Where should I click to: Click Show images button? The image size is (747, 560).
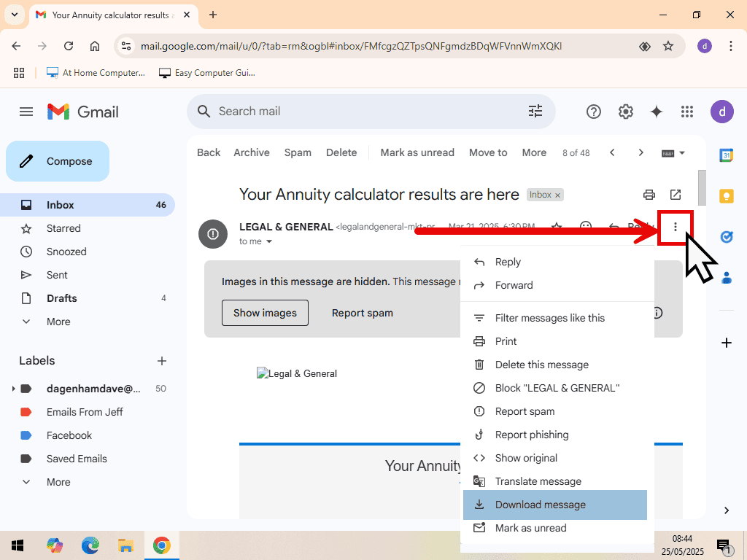(265, 313)
